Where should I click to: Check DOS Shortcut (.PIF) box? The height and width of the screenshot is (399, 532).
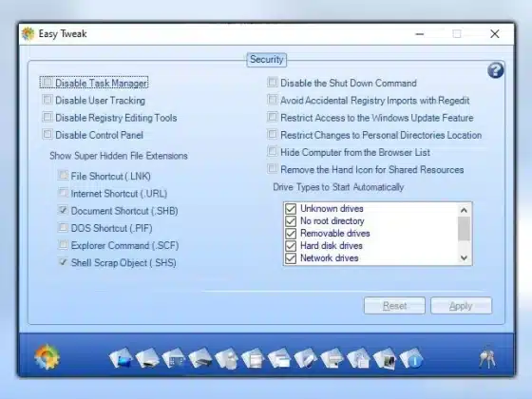click(63, 227)
